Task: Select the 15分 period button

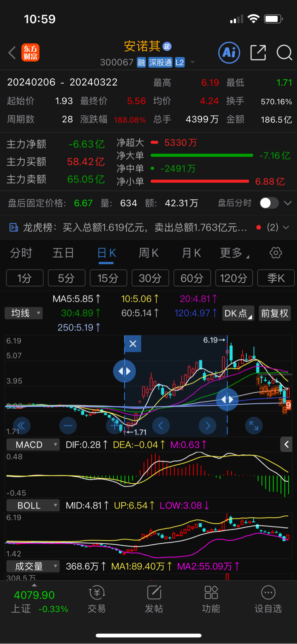Action: pyautogui.click(x=108, y=278)
